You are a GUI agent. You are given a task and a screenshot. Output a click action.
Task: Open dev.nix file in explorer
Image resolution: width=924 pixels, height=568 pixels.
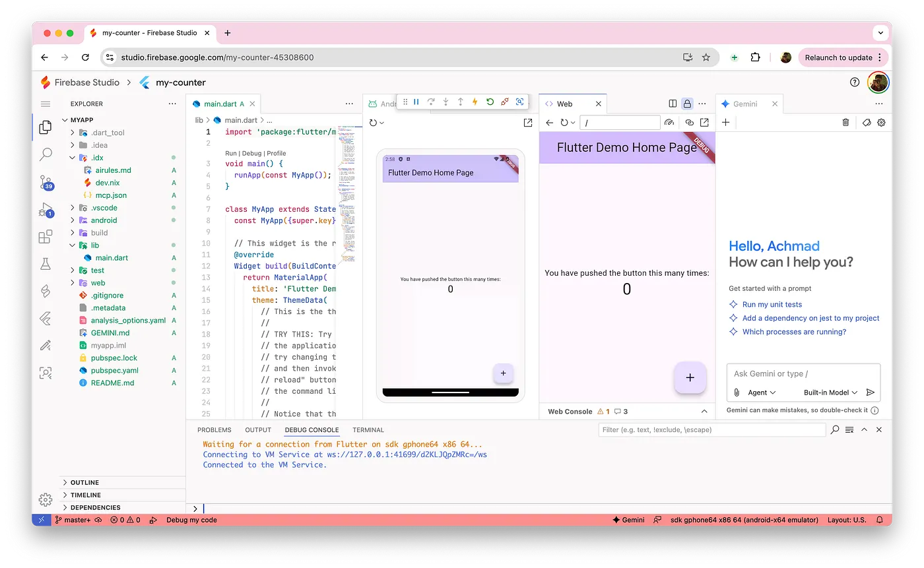[x=107, y=183]
